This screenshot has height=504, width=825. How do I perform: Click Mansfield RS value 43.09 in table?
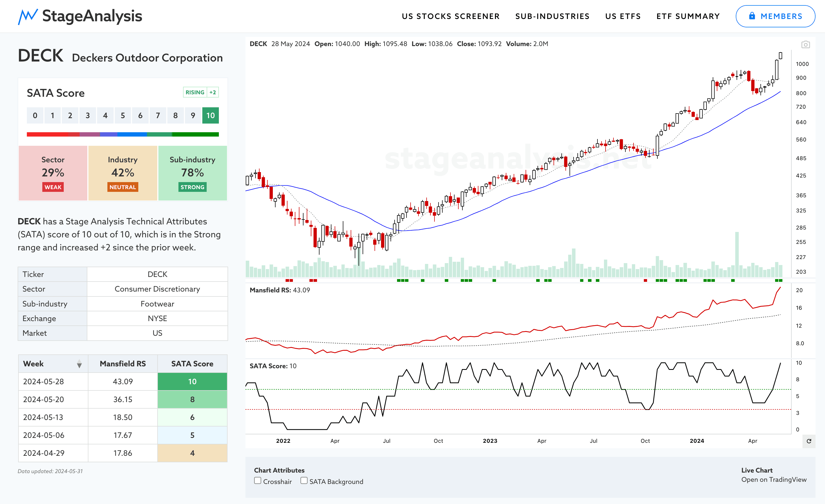pos(123,382)
